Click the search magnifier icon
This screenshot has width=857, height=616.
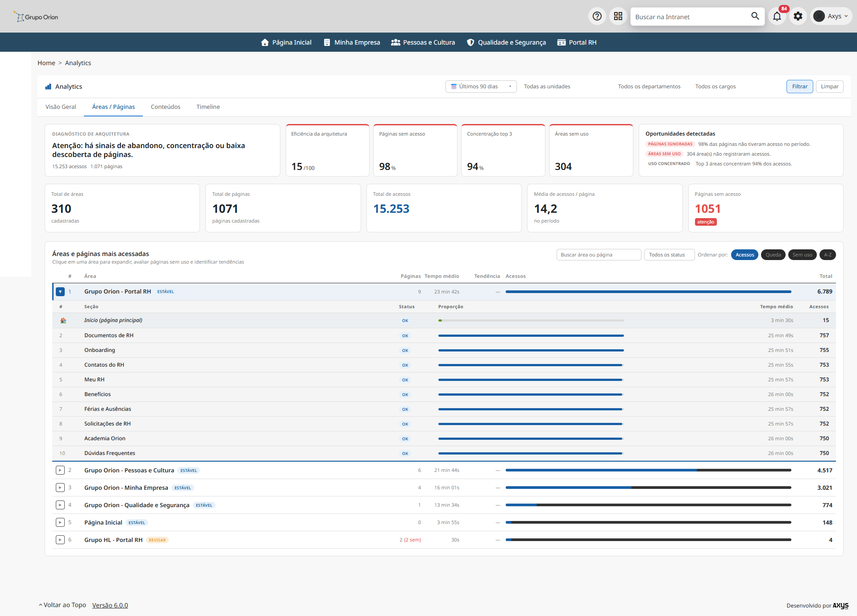(x=755, y=16)
